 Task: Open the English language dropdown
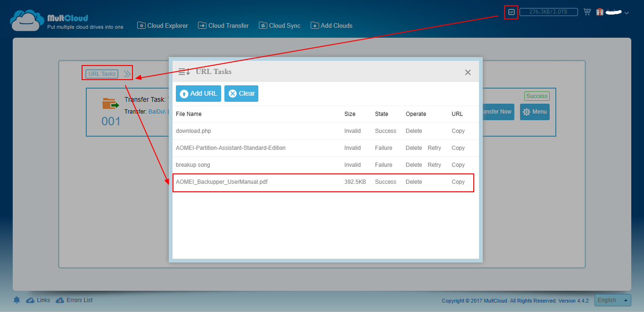[612, 300]
